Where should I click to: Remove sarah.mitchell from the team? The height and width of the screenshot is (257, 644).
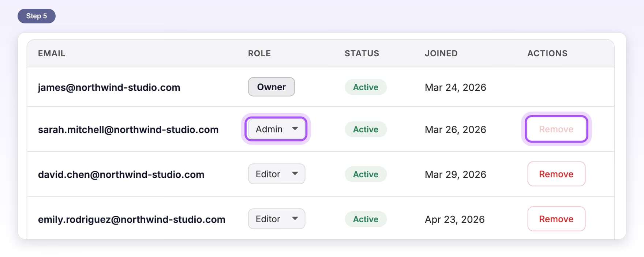coord(556,129)
